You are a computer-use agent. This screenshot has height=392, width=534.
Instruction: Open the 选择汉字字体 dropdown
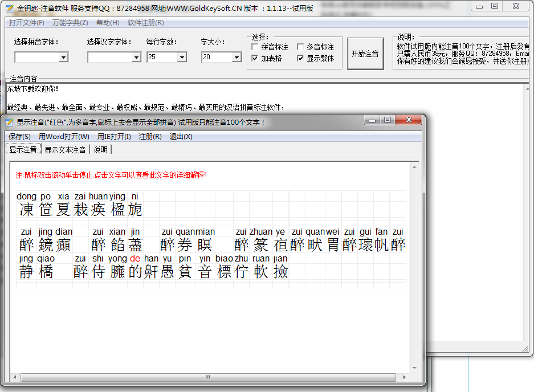[136, 57]
